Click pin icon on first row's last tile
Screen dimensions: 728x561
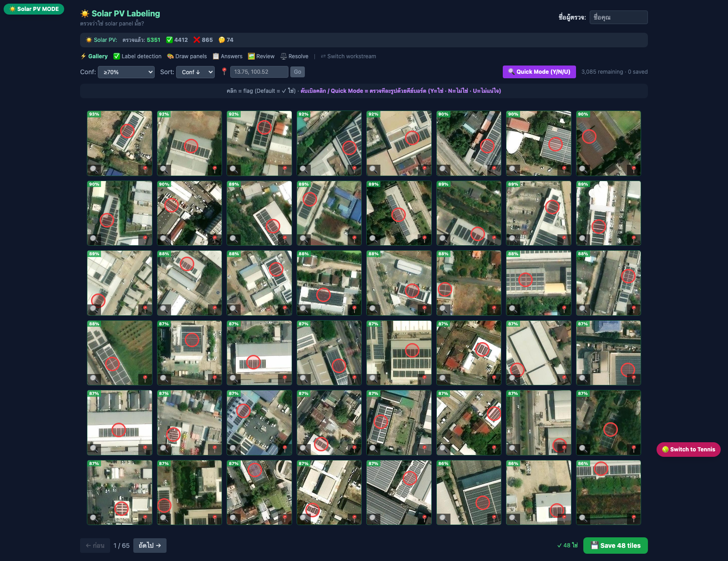[634, 170]
